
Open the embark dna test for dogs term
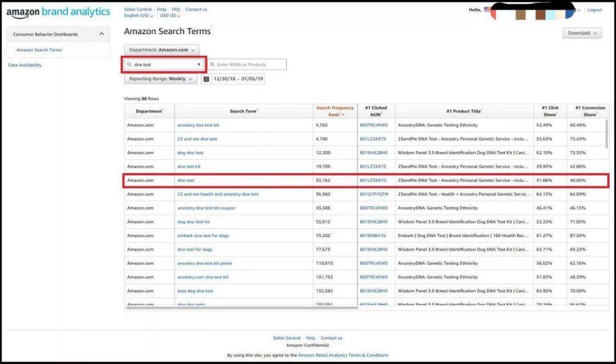pyautogui.click(x=202, y=236)
